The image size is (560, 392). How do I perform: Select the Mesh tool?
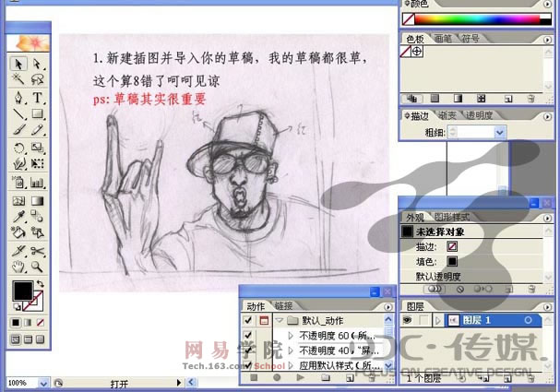coord(18,201)
